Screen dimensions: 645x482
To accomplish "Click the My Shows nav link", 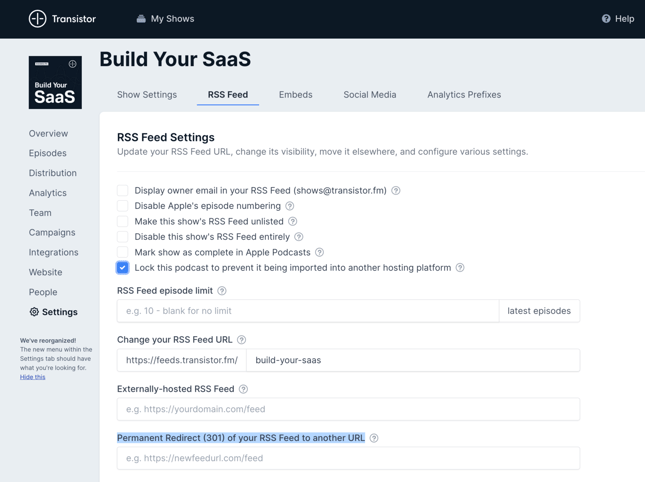I will coord(172,19).
